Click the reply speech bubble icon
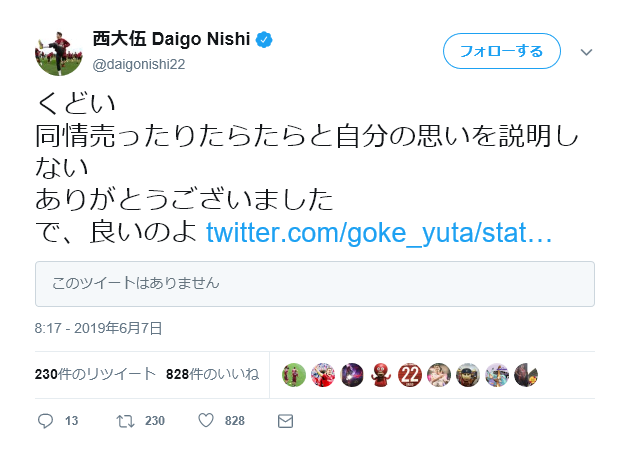The width and height of the screenshot is (633, 453). pos(45,421)
